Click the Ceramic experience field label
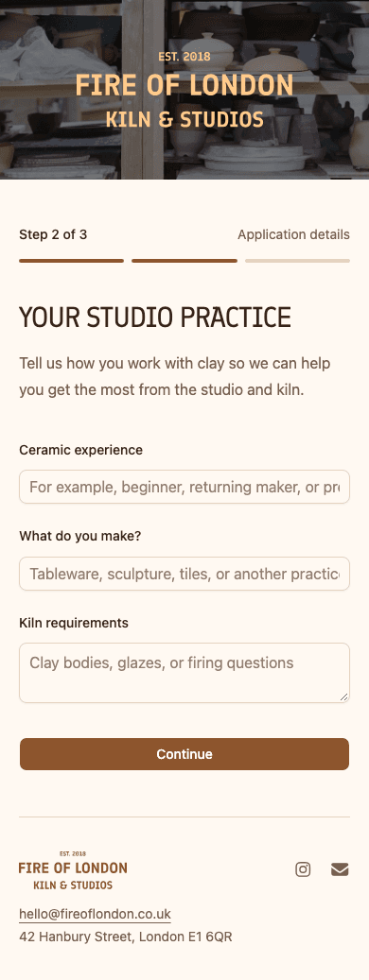This screenshot has height=980, width=369. pyautogui.click(x=80, y=450)
